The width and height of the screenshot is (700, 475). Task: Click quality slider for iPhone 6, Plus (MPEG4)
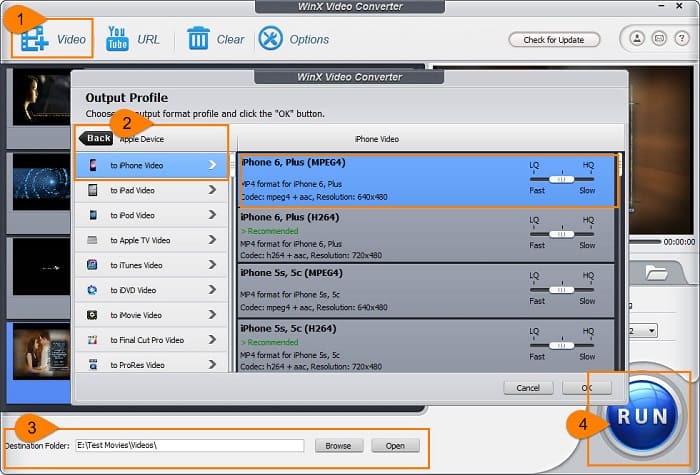(x=562, y=179)
